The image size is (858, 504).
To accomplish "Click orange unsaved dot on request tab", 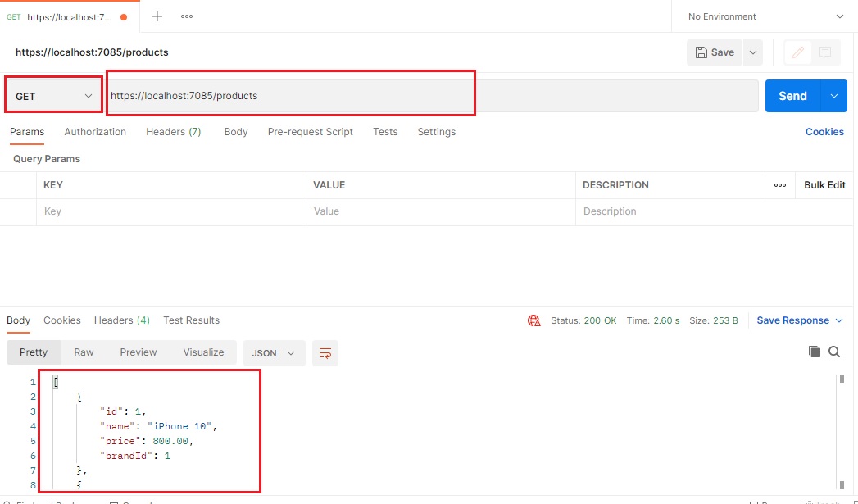I will [124, 17].
